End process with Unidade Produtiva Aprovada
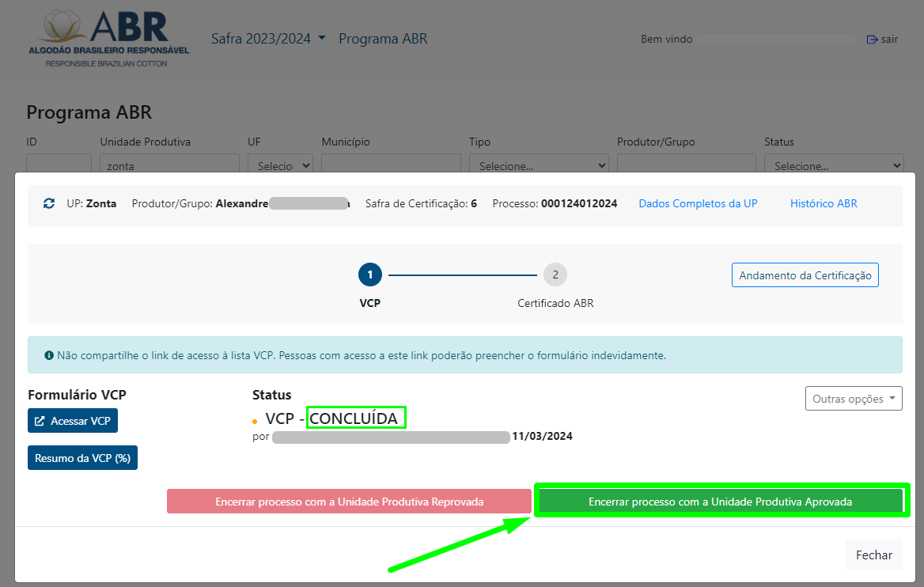The width and height of the screenshot is (924, 587). click(x=720, y=502)
